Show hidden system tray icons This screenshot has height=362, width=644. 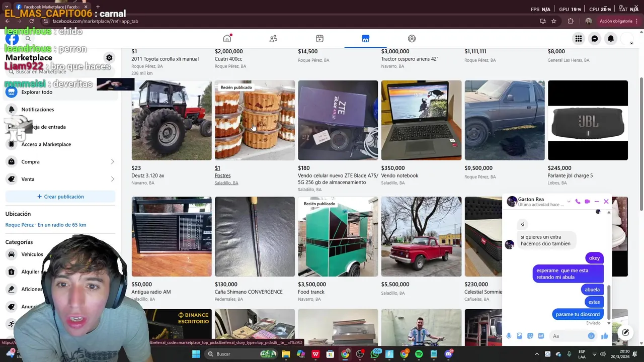(x=536, y=354)
